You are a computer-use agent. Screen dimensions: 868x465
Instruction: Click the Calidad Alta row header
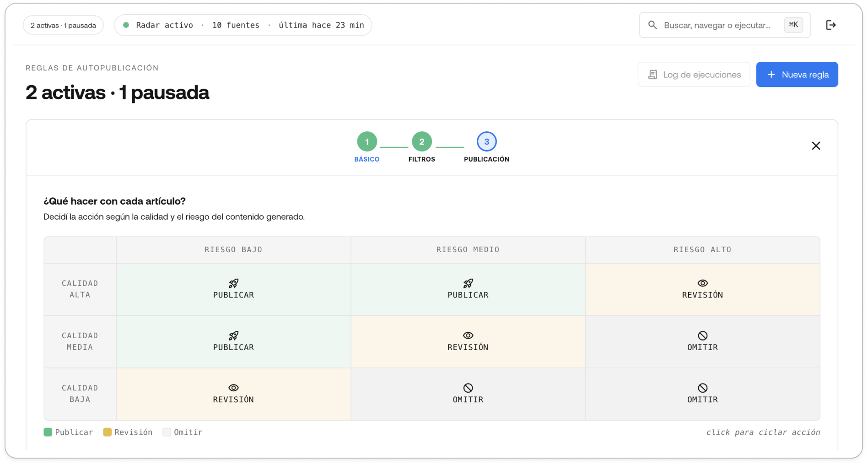click(x=80, y=289)
